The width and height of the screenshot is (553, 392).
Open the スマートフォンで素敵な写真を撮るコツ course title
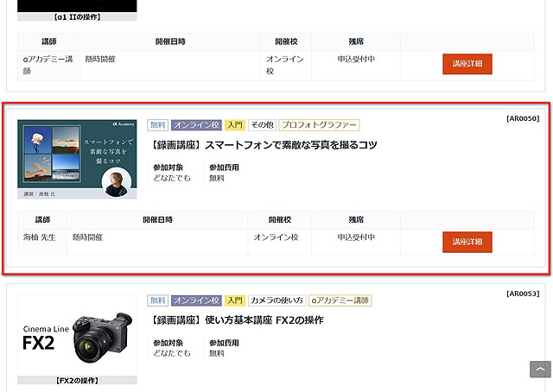(x=264, y=144)
